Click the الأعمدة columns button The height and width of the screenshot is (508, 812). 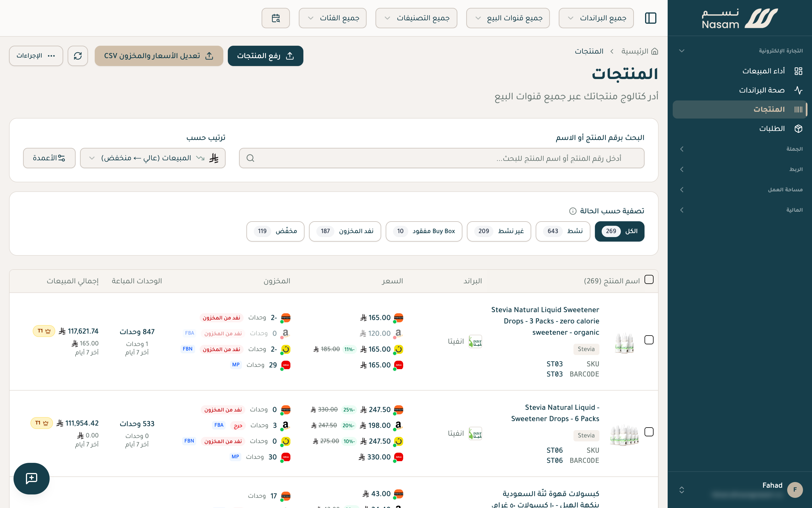click(49, 158)
